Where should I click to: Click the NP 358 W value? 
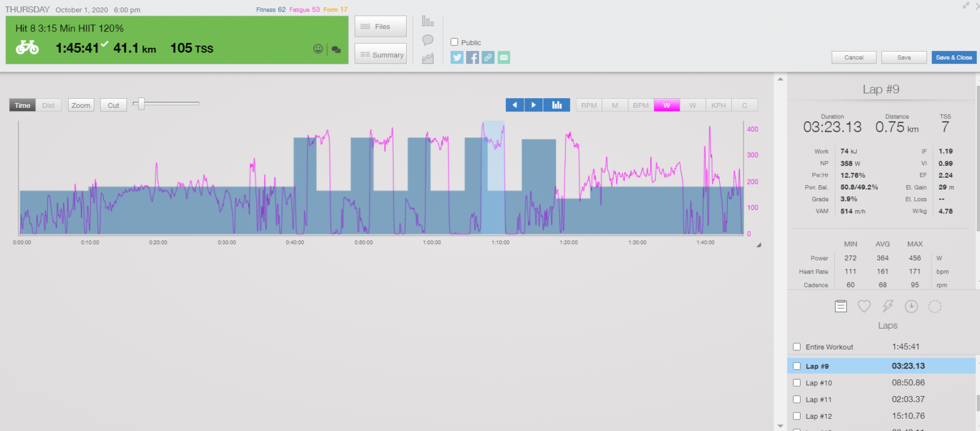pyautogui.click(x=850, y=164)
